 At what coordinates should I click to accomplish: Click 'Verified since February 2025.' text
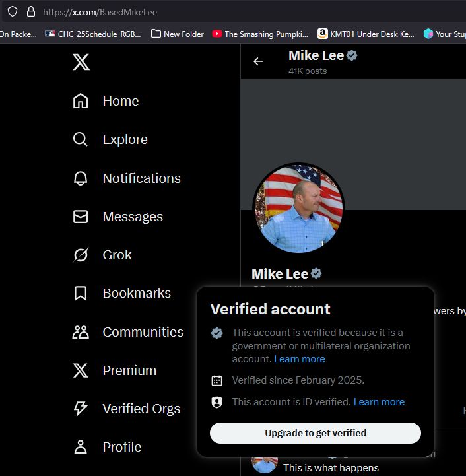pyautogui.click(x=298, y=380)
